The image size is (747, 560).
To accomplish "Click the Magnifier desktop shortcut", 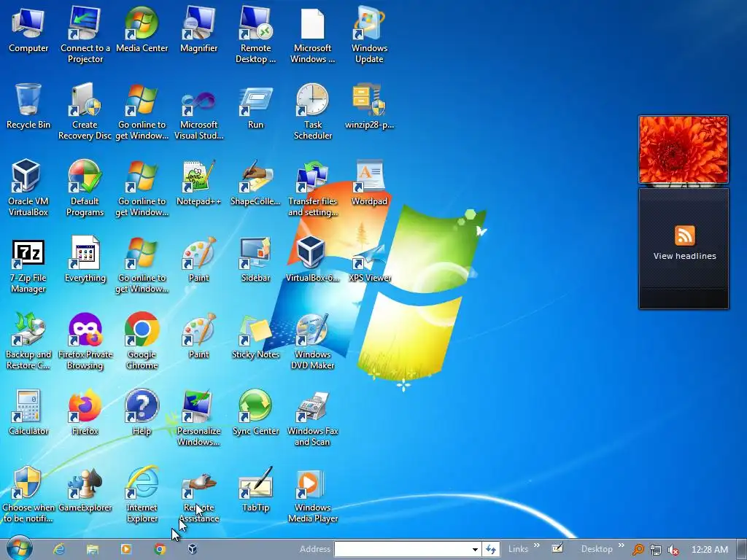I will point(198,30).
